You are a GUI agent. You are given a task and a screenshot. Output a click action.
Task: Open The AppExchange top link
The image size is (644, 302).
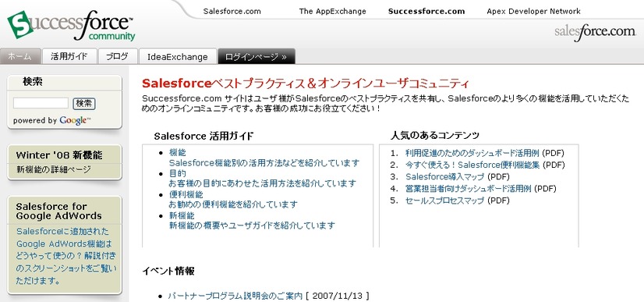[332, 12]
